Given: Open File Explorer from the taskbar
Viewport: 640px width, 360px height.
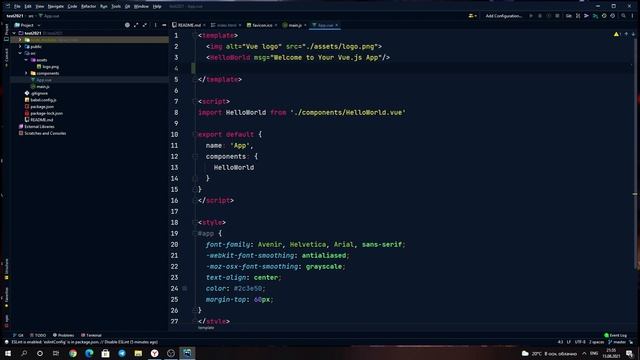Looking at the screenshot, I should point(138,353).
